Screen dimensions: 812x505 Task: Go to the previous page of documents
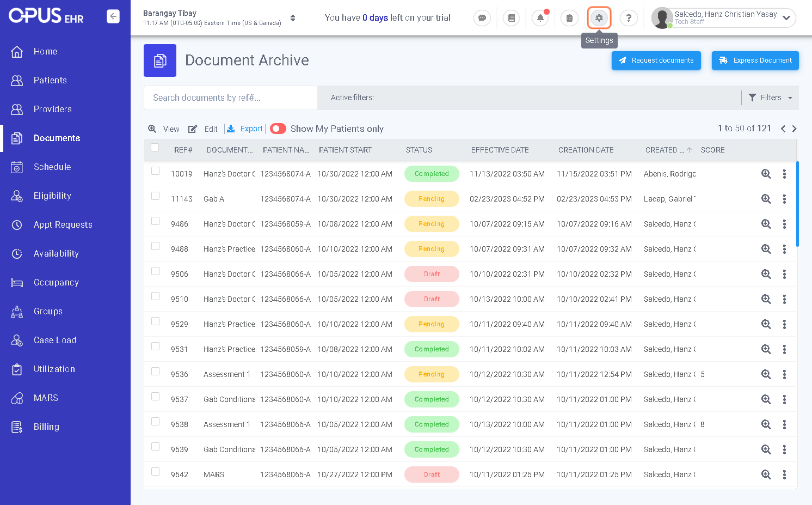783,129
